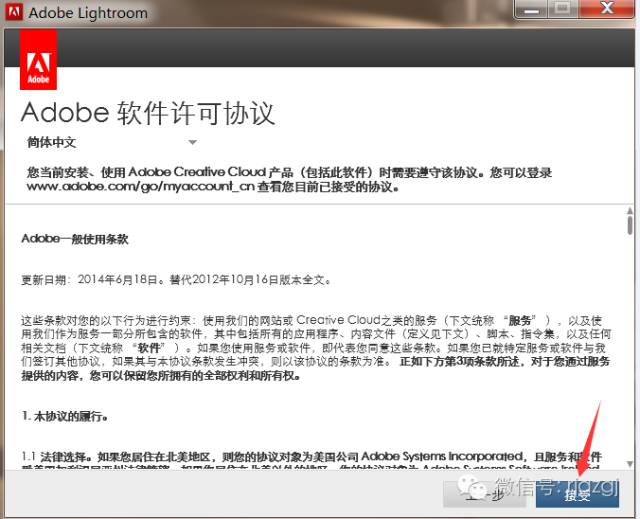Image resolution: width=640 pixels, height=519 pixels.
Task: Go back with the 上一步 button
Action: click(x=497, y=492)
